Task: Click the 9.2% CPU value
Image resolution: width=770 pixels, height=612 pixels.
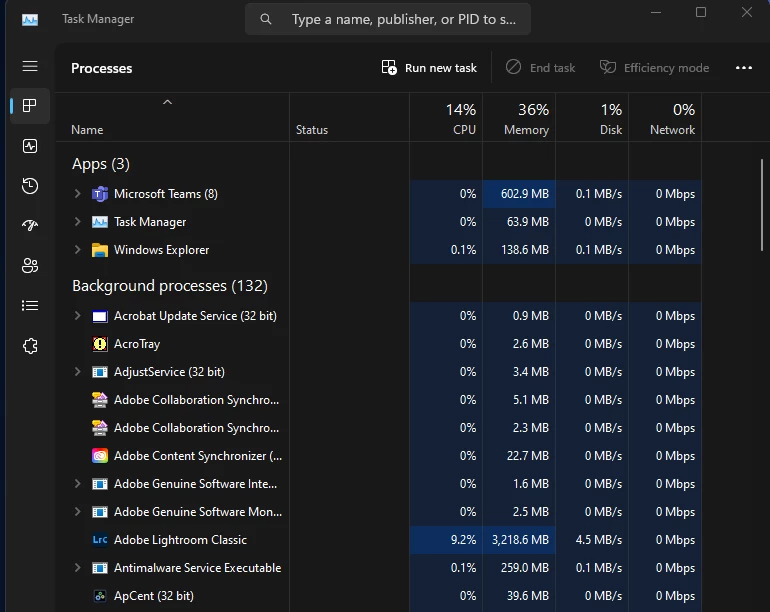Action: (x=463, y=540)
